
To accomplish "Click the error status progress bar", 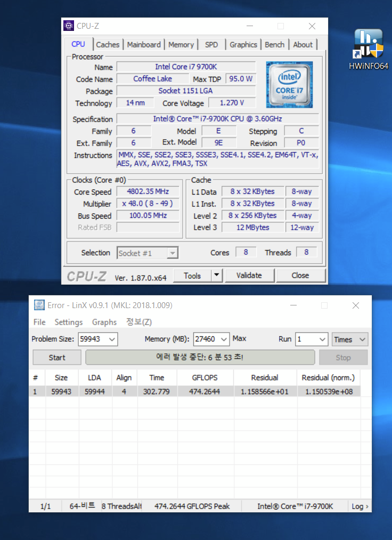I will pyautogui.click(x=200, y=357).
